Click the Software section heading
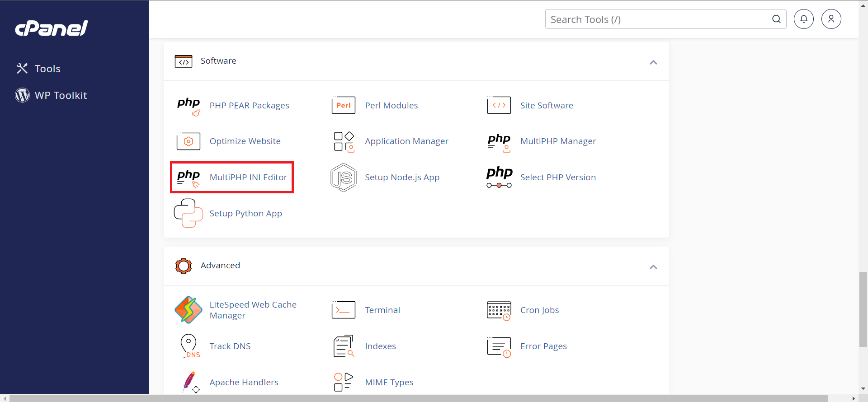 pos(218,61)
